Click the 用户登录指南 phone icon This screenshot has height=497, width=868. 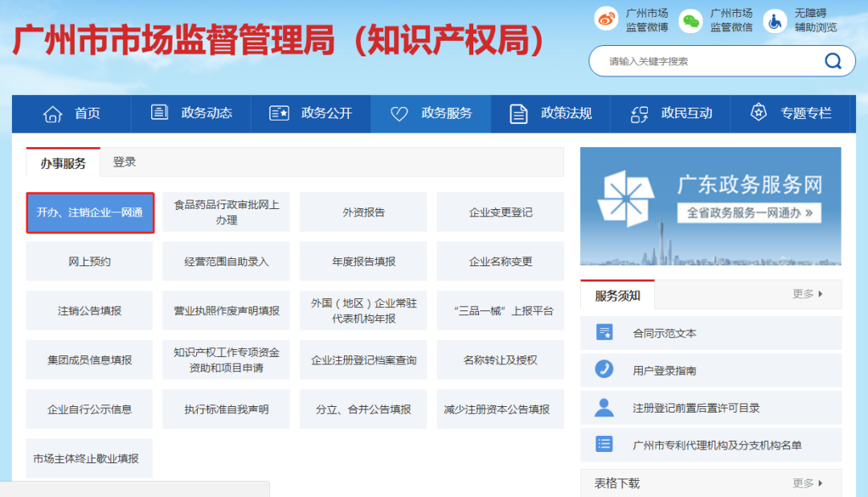[604, 370]
